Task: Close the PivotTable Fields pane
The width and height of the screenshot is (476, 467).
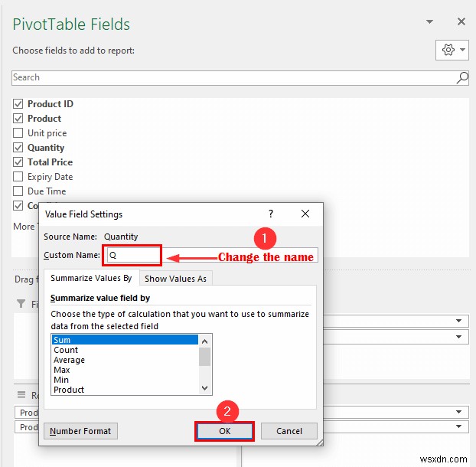Action: tap(461, 21)
